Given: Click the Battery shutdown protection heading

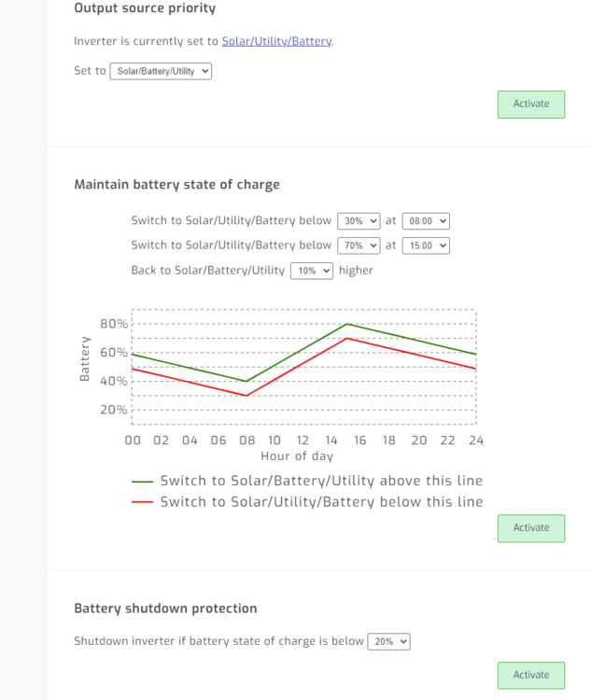Looking at the screenshot, I should click(x=165, y=609).
